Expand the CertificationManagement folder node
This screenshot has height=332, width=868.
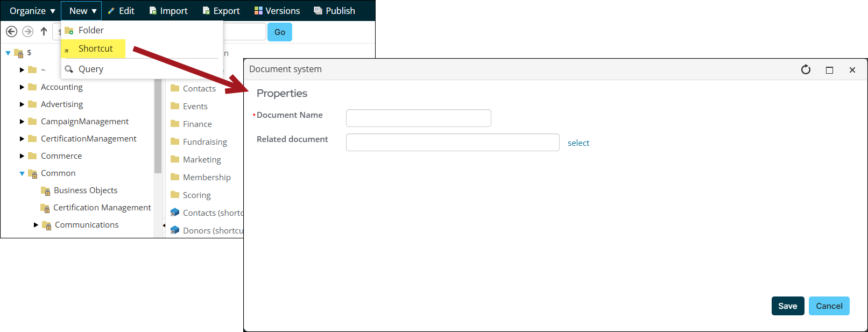22,139
